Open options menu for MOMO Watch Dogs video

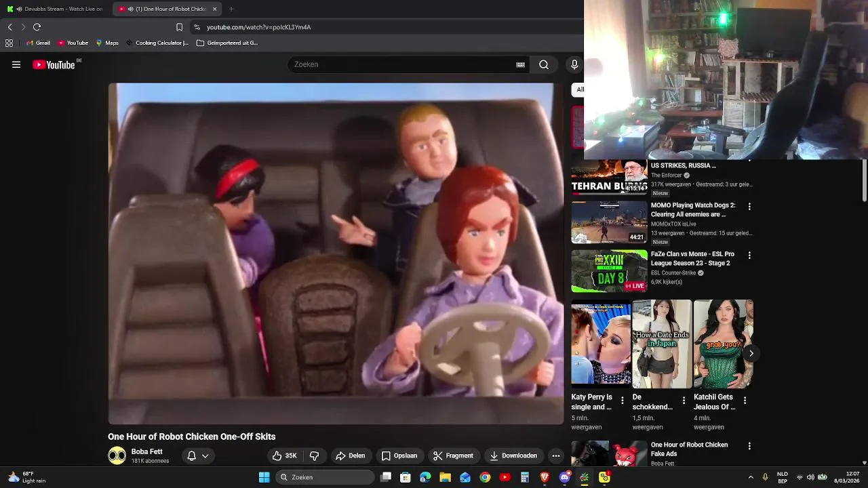pos(749,206)
